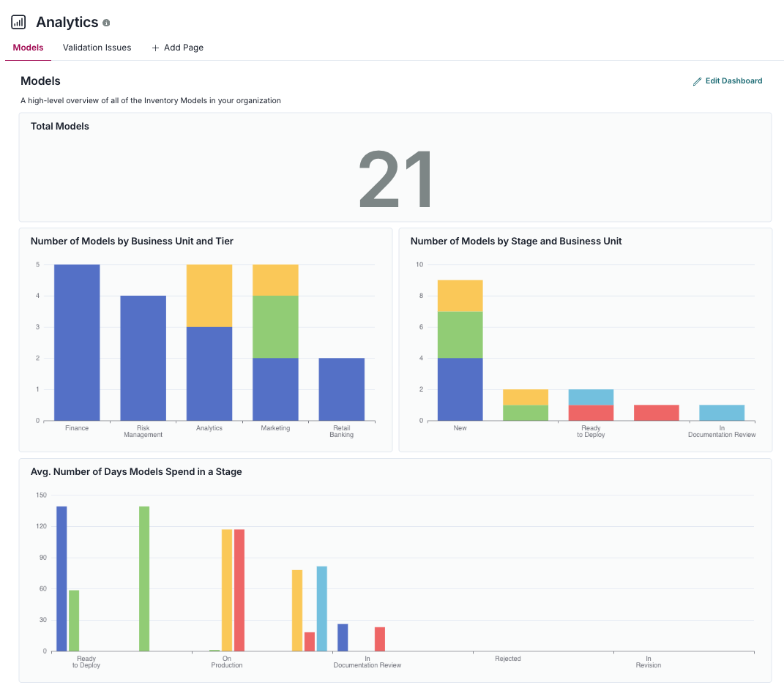
Task: Click the In Documentation Review bar in Stage chart
Action: [722, 413]
